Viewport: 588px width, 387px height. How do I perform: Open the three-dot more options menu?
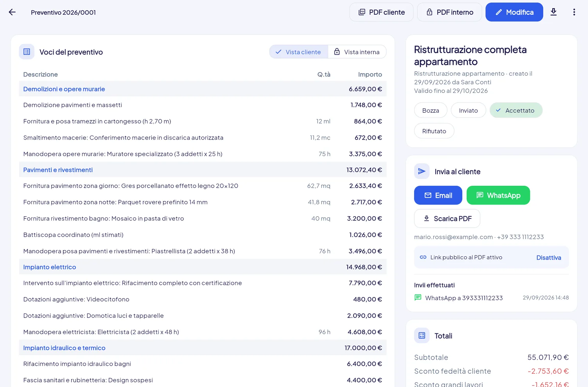click(574, 12)
